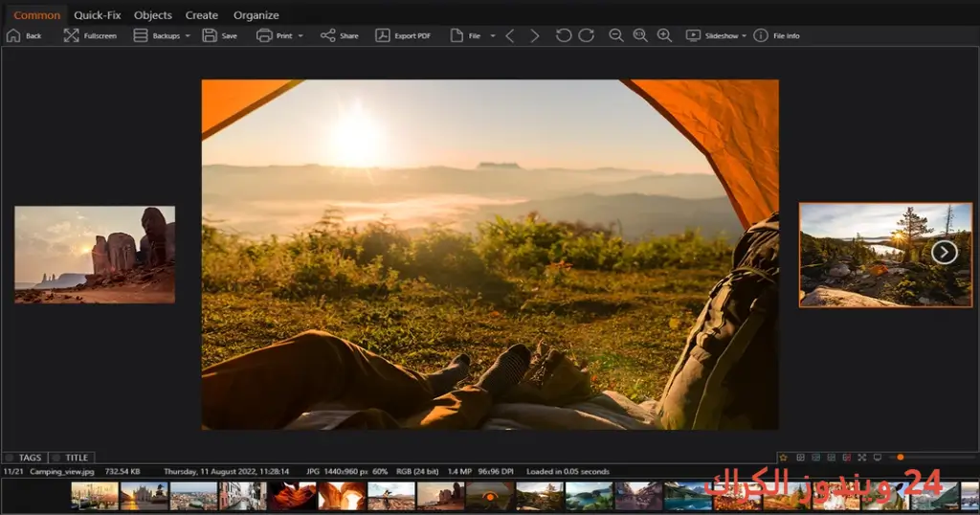Save the current image

pos(219,35)
